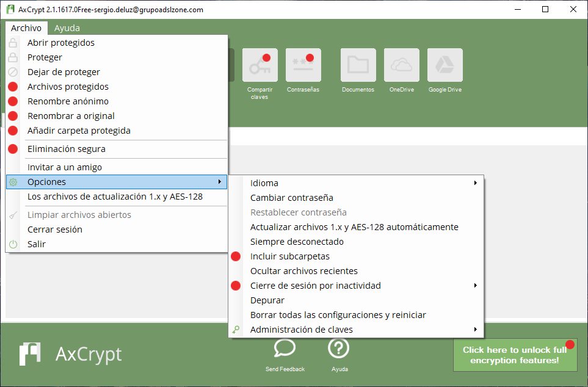Click the OneDrive cloud icon
Image resolution: width=588 pixels, height=387 pixels.
click(401, 65)
